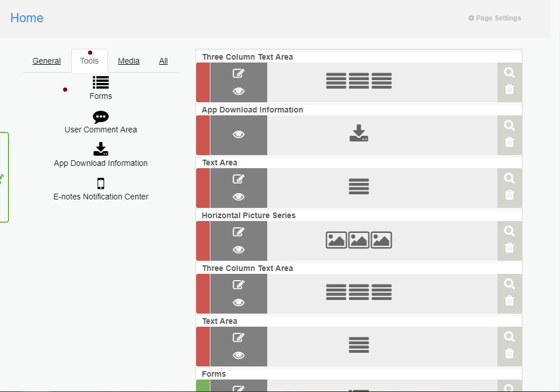This screenshot has height=392, width=560.
Task: Select the E-notes Notification Center phone icon
Action: [101, 184]
